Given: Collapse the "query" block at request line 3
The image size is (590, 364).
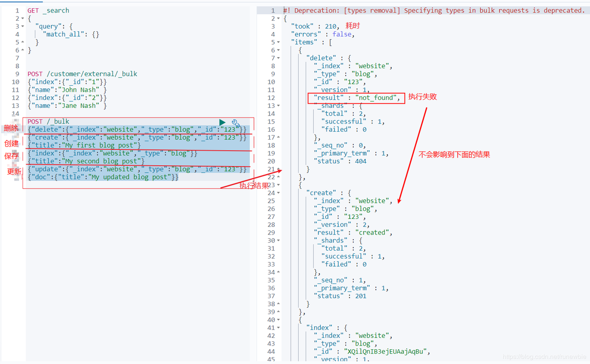Looking at the screenshot, I should [x=23, y=26].
